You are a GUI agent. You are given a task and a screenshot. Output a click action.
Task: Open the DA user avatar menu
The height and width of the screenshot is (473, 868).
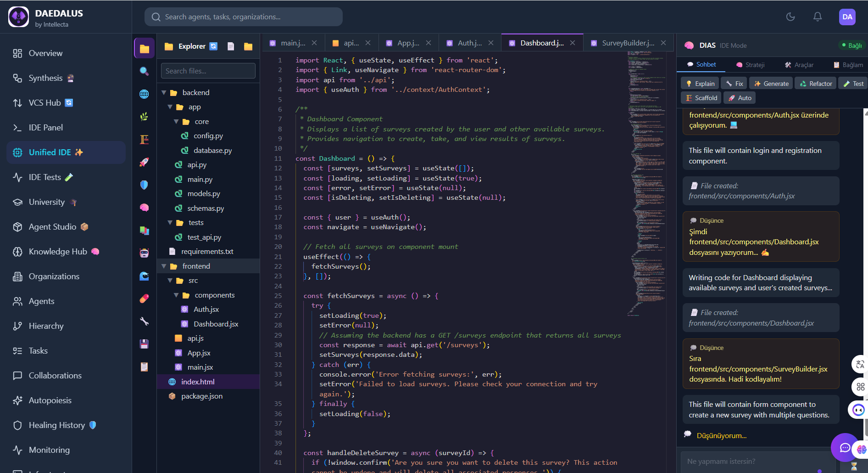pyautogui.click(x=847, y=17)
